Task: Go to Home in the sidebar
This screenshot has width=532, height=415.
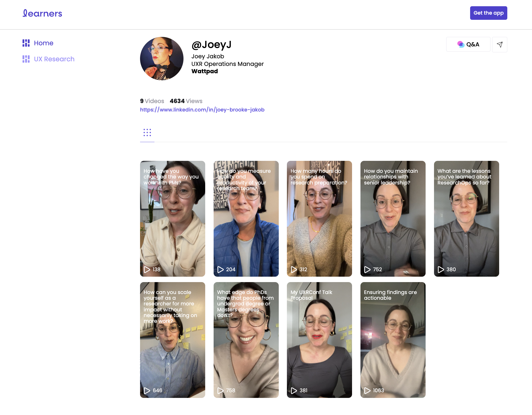Action: pos(43,43)
